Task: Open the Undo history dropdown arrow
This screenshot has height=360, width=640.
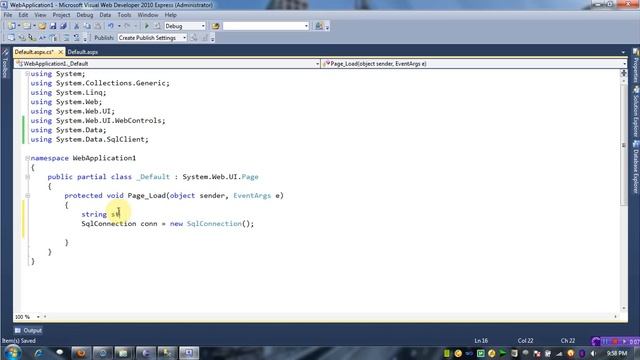Action: coord(119,26)
